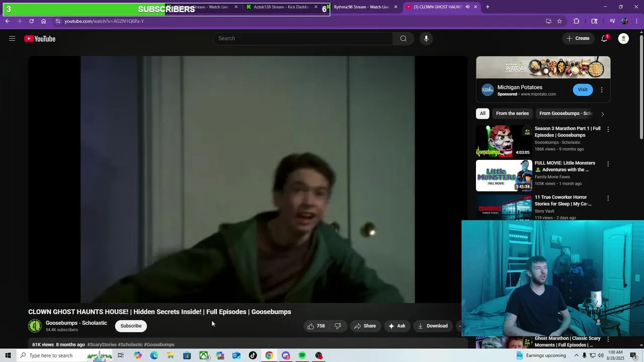Bookmark this page with the star
This screenshot has width=644, height=362.
pos(559,21)
